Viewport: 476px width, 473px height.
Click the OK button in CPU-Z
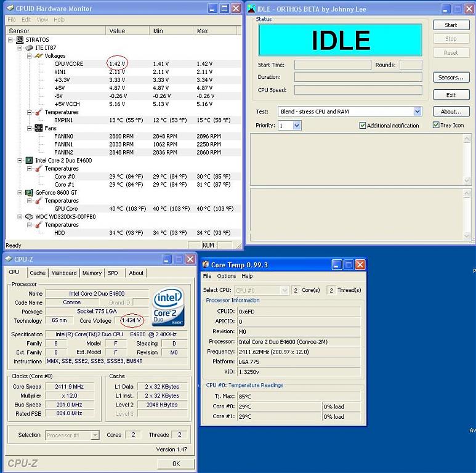pyautogui.click(x=176, y=464)
